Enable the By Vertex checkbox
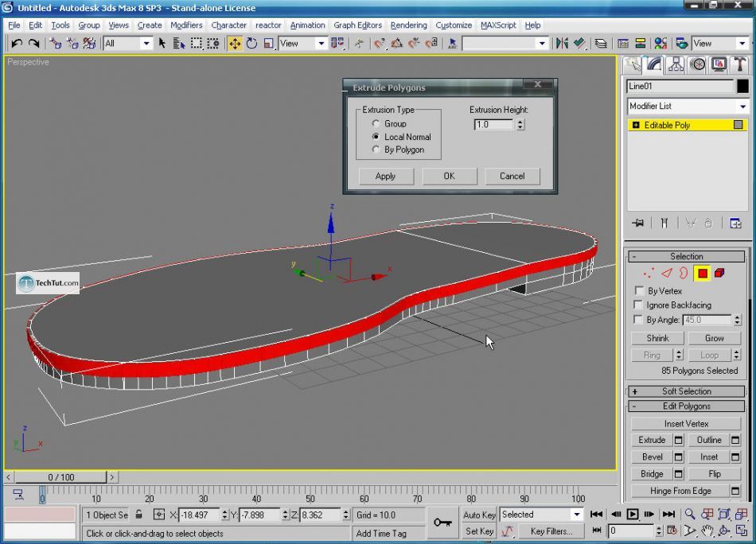This screenshot has height=544, width=756. (639, 290)
